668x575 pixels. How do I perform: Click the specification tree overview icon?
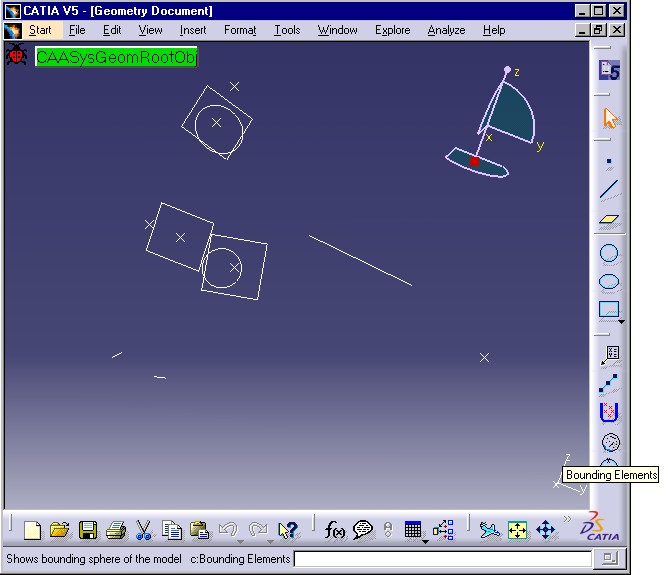[443, 530]
